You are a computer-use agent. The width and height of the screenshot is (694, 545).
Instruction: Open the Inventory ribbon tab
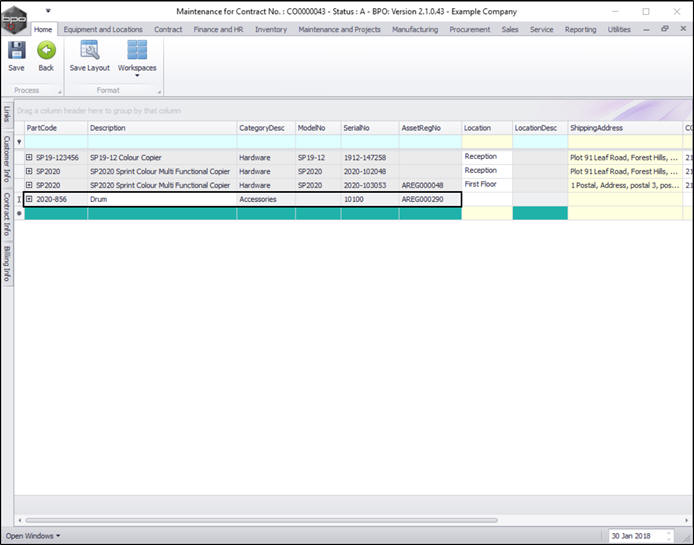(271, 29)
